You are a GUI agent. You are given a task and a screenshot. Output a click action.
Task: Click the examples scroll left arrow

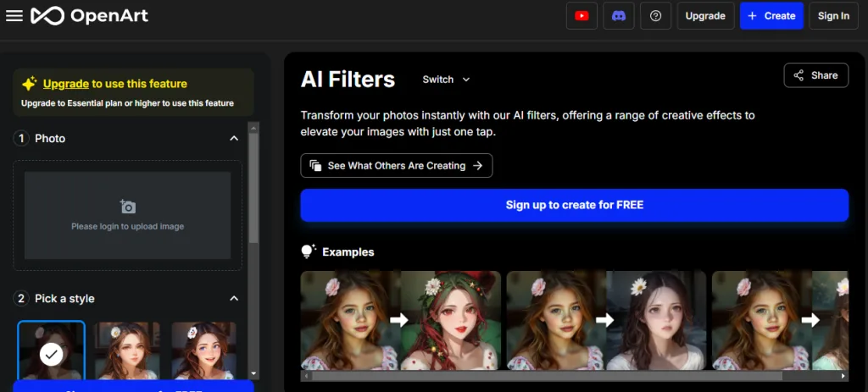(x=305, y=376)
